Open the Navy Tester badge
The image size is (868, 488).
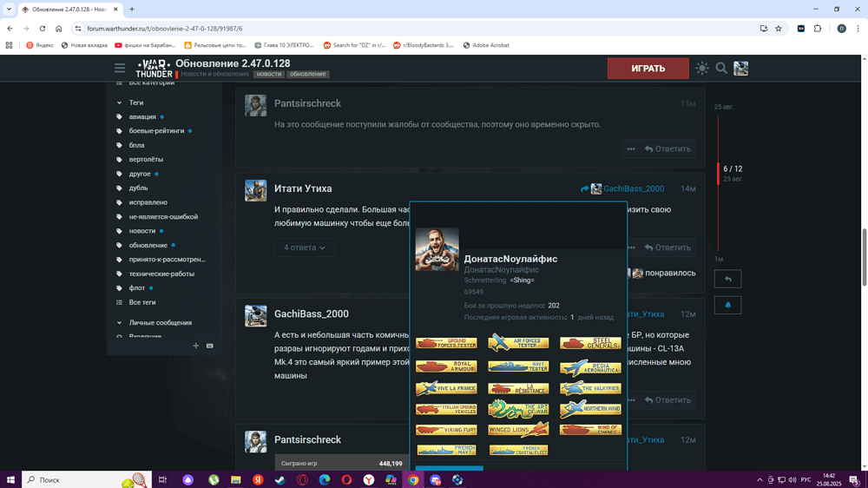point(518,366)
